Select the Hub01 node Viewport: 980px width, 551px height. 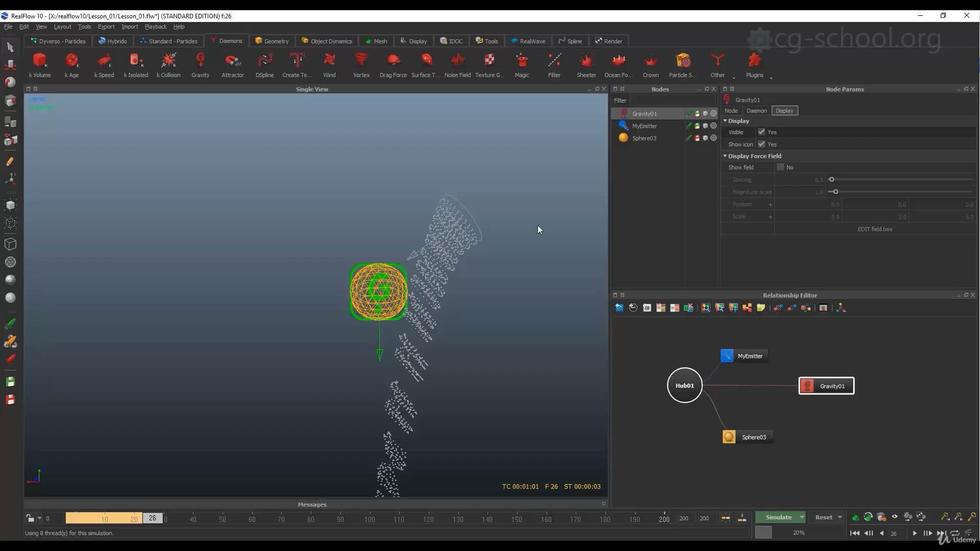[684, 386]
